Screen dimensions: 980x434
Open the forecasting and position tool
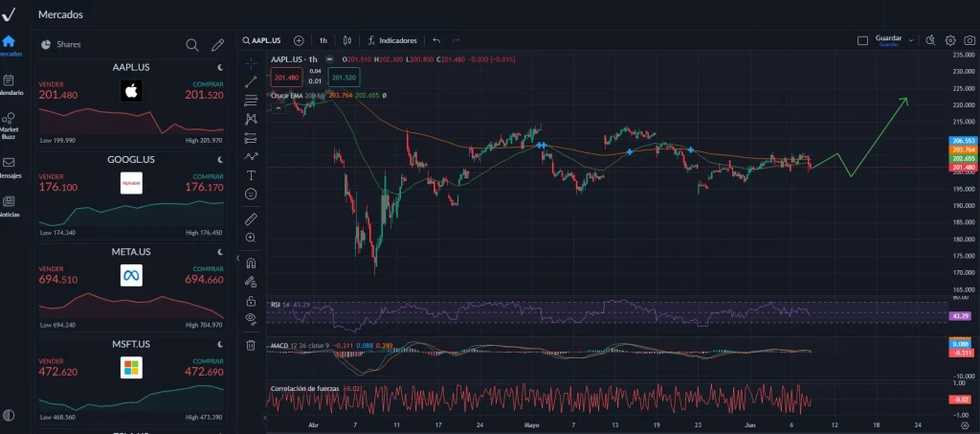[x=251, y=138]
